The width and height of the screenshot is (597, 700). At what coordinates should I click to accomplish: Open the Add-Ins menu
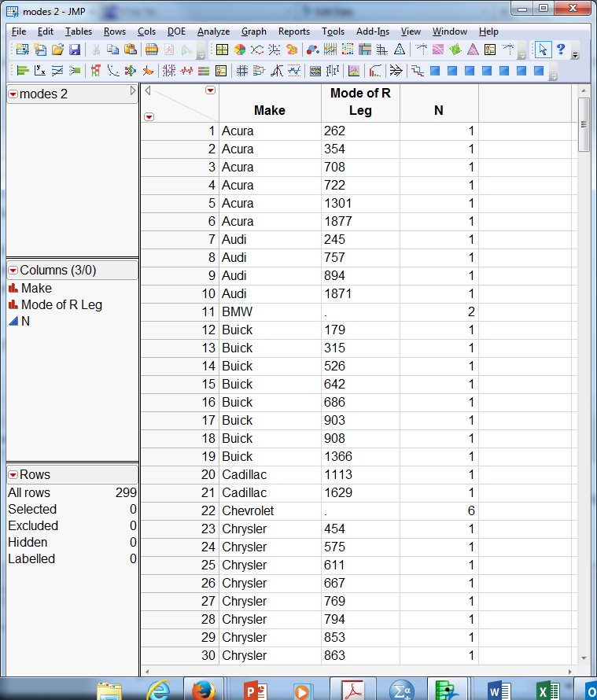coord(372,31)
